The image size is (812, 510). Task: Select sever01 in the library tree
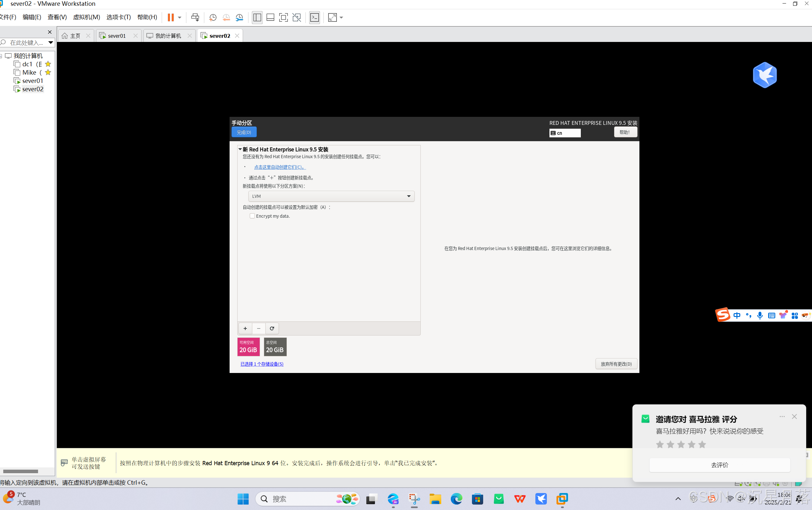(x=32, y=81)
